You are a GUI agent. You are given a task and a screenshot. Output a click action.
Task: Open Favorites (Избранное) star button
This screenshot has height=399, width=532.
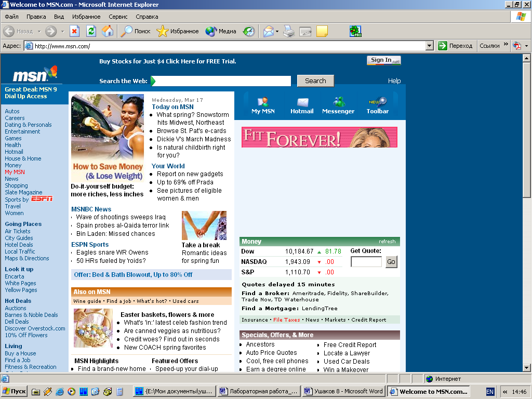(178, 31)
